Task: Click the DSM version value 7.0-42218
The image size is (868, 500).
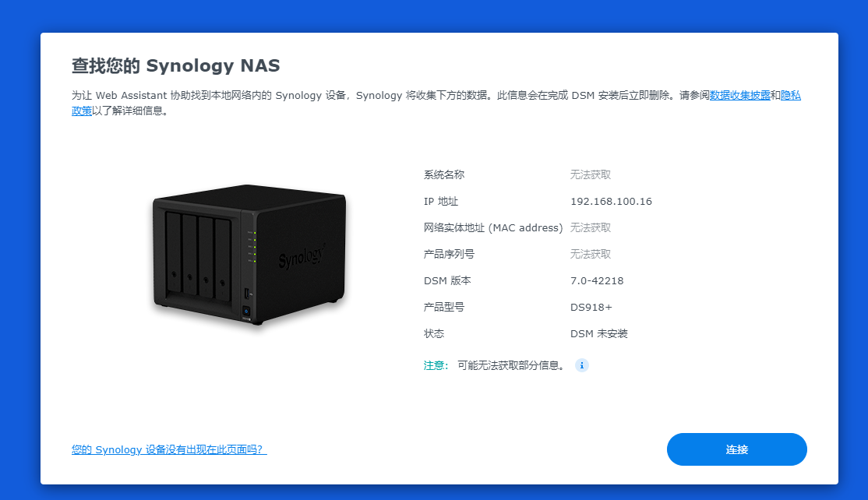Action: [x=597, y=281]
